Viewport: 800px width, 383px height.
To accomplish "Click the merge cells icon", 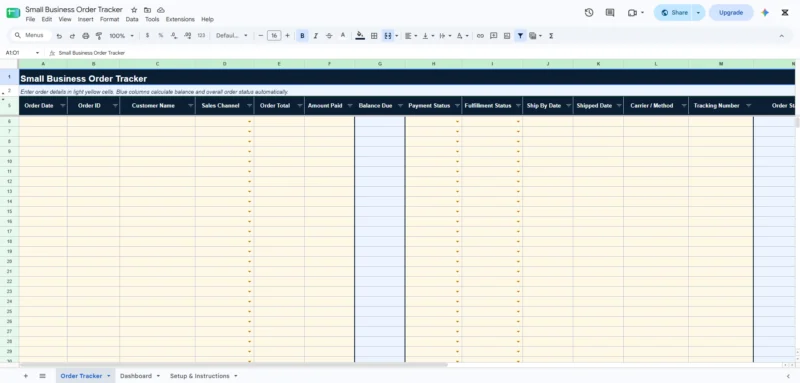I will (388, 36).
